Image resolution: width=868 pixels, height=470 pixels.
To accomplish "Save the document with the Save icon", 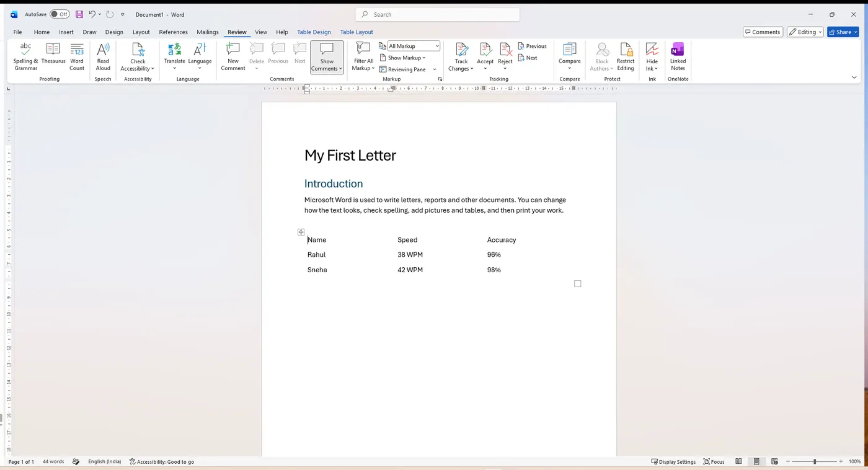I will pos(79,14).
